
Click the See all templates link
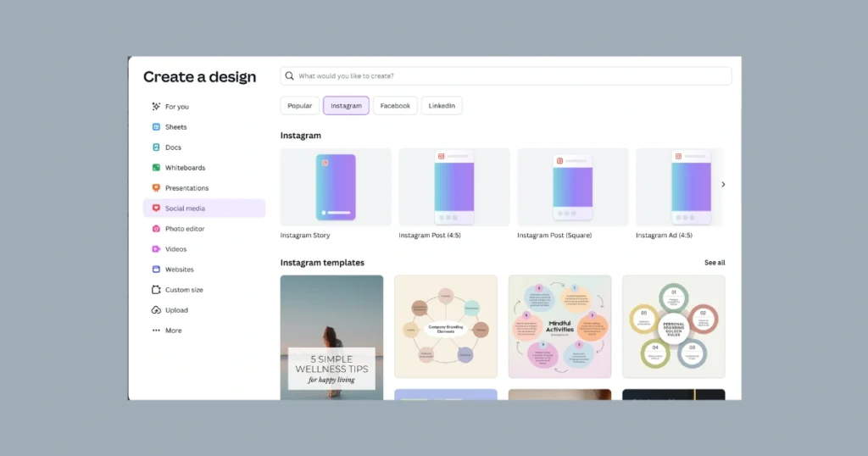click(x=715, y=263)
